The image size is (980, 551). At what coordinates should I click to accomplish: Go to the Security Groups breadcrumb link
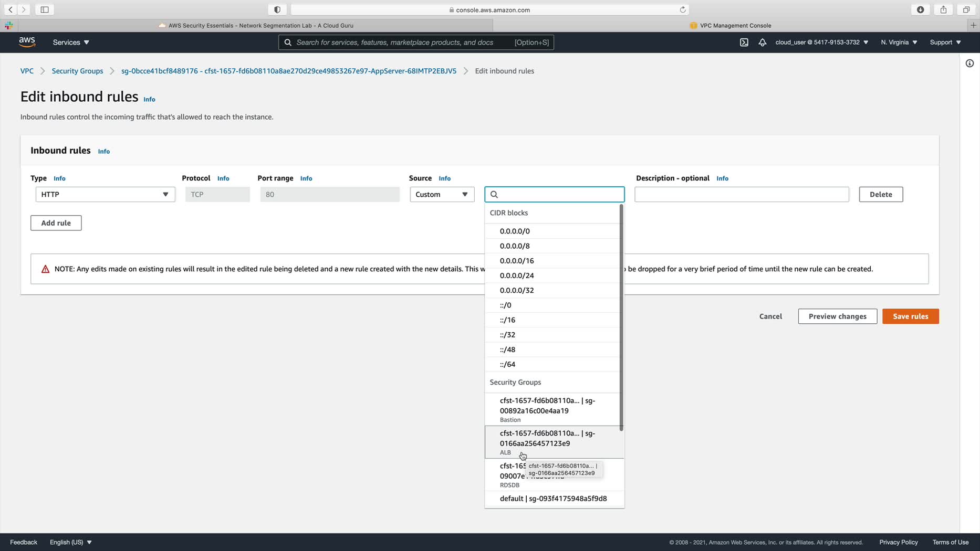(77, 71)
